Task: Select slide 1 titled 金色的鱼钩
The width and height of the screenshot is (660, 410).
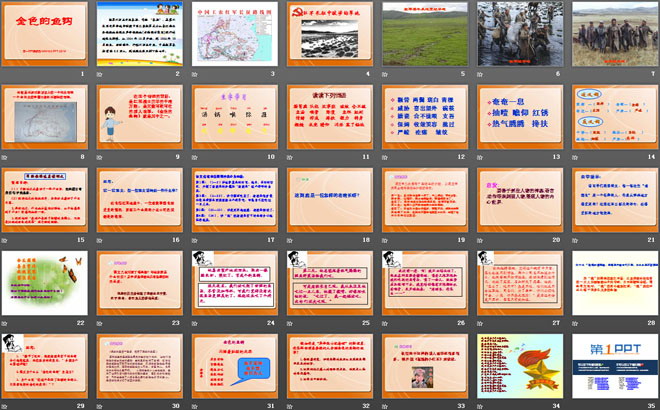Action: tap(45, 34)
